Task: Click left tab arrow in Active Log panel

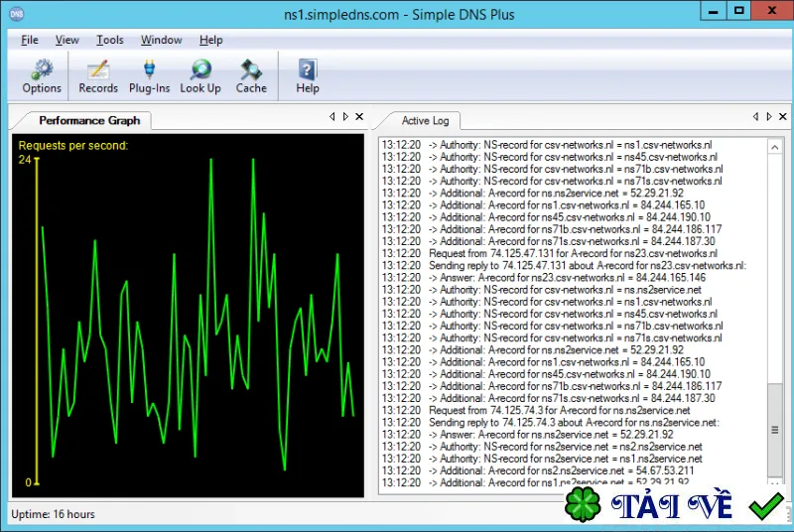Action: pos(755,116)
